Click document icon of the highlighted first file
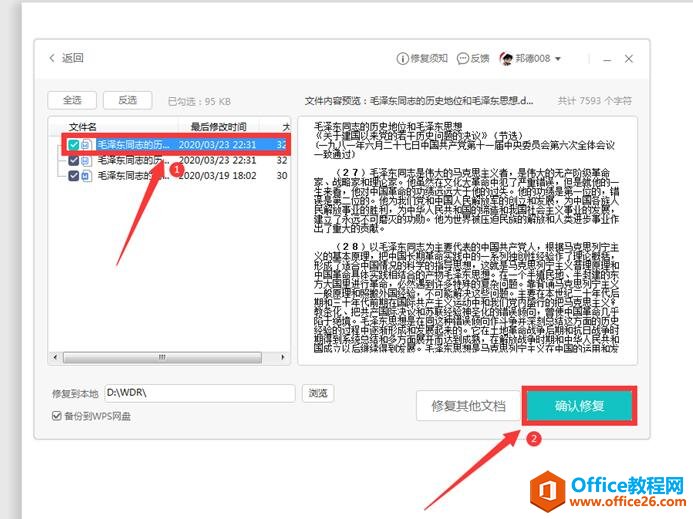The height and width of the screenshot is (519, 693). pyautogui.click(x=86, y=145)
